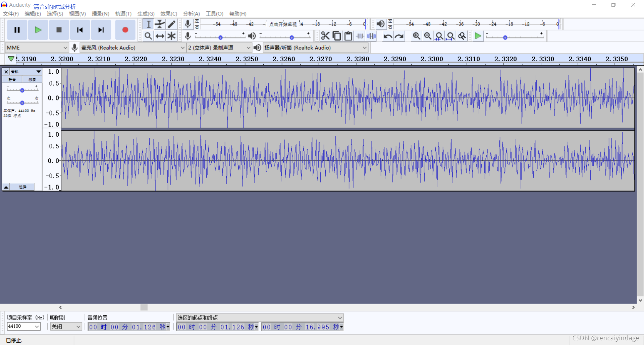644x345 pixels.
Task: Click Trim audio outside selection icon
Action: pyautogui.click(x=360, y=36)
